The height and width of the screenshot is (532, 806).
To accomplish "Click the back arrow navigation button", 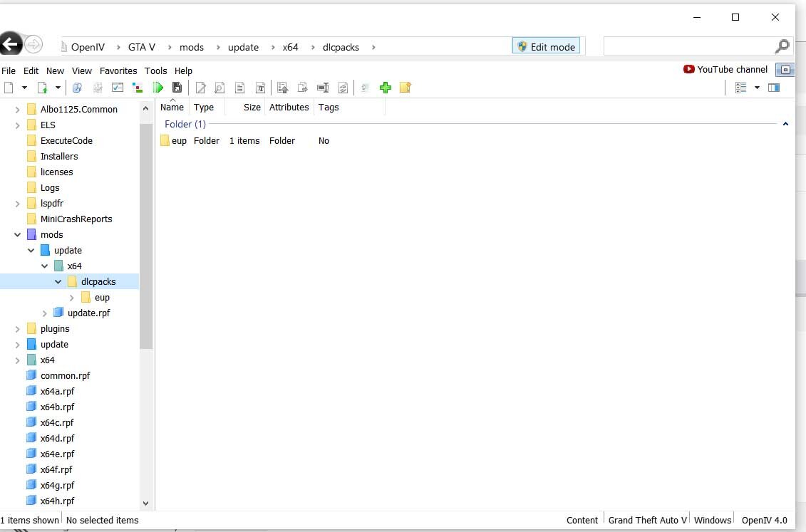I will (10, 45).
